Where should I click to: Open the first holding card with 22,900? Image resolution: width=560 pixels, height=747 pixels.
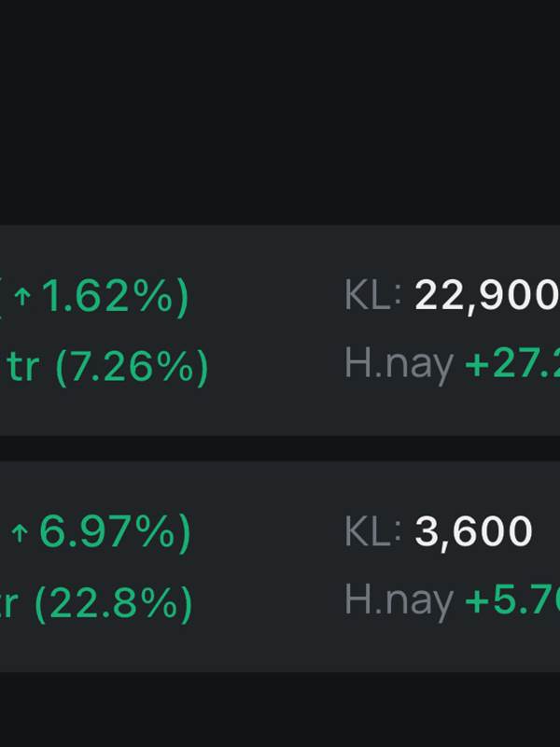(x=280, y=331)
